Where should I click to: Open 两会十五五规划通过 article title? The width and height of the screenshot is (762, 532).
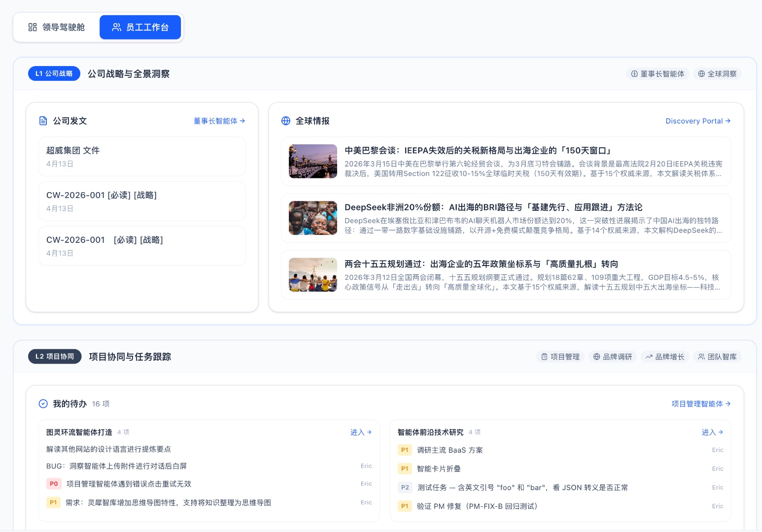pyautogui.click(x=481, y=264)
